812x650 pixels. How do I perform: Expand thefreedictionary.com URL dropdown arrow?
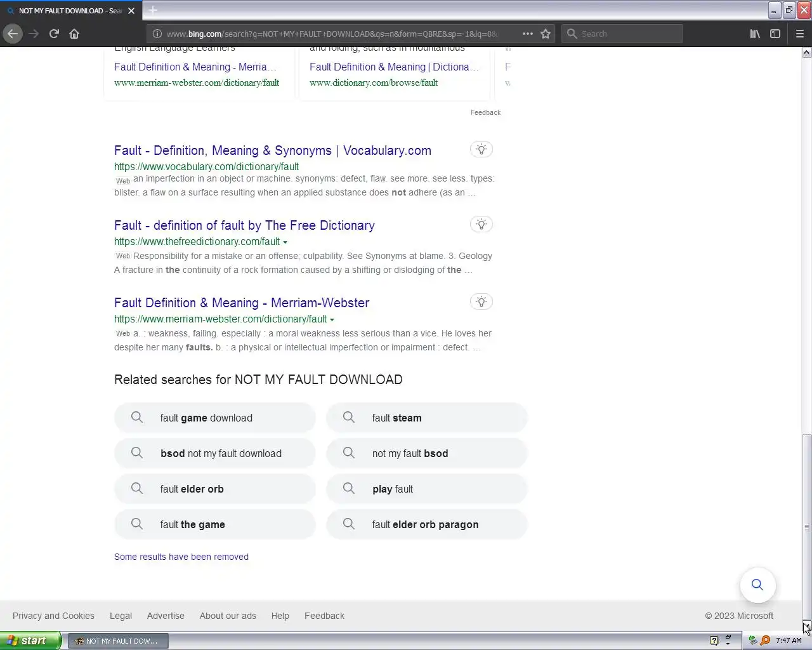[x=285, y=242]
